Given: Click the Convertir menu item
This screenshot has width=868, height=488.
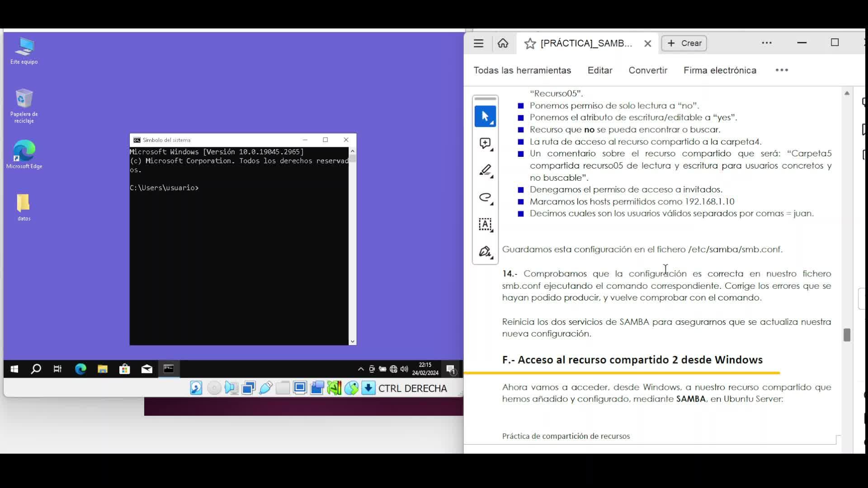Looking at the screenshot, I should tap(648, 70).
